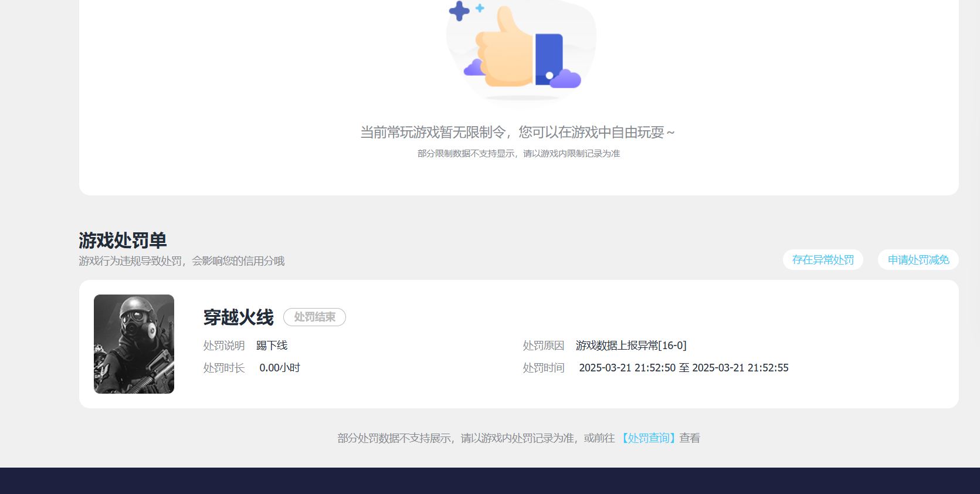The image size is (980, 494).
Task: Follow the 【处罚查询】 link
Action: pos(648,438)
